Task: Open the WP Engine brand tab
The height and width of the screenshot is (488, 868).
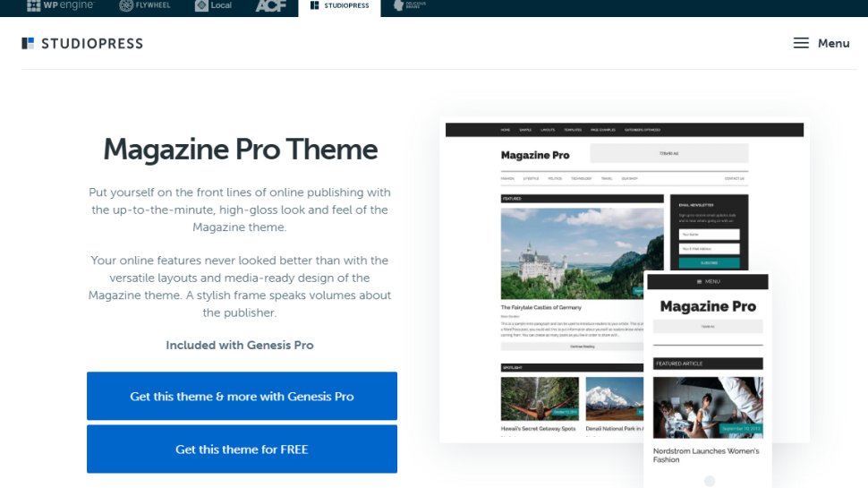Action: [61, 5]
